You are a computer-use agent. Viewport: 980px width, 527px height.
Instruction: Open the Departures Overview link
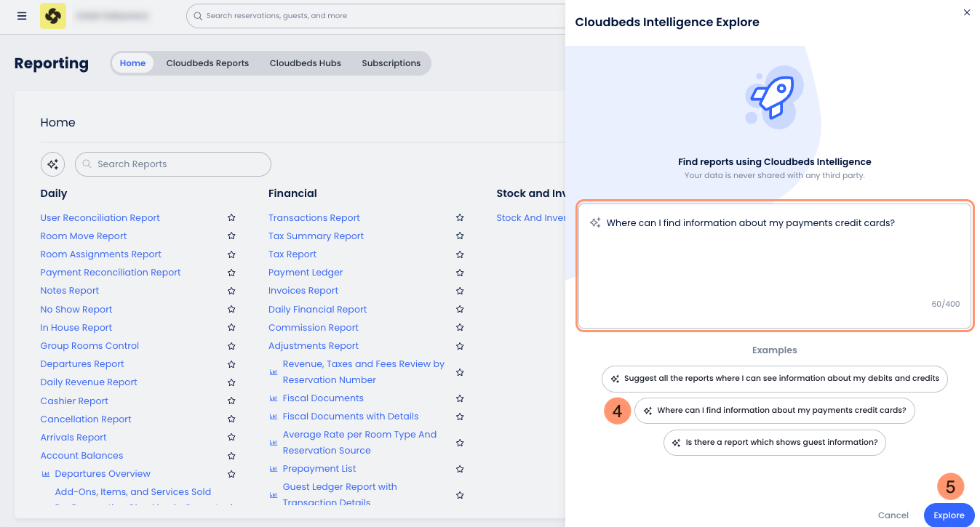[103, 474]
